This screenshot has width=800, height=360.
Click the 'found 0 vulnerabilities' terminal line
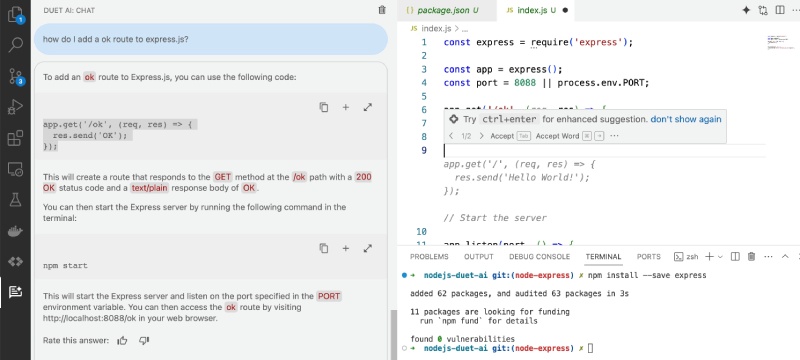click(462, 339)
